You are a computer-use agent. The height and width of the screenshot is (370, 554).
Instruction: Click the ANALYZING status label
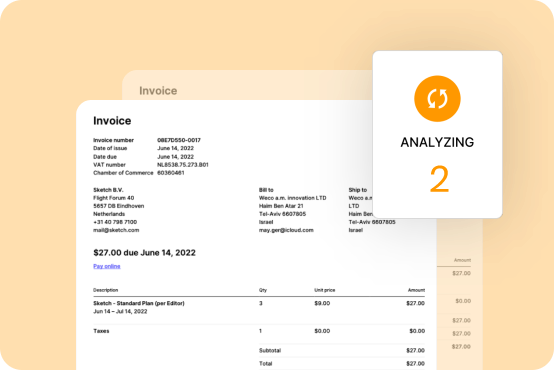pos(437,142)
